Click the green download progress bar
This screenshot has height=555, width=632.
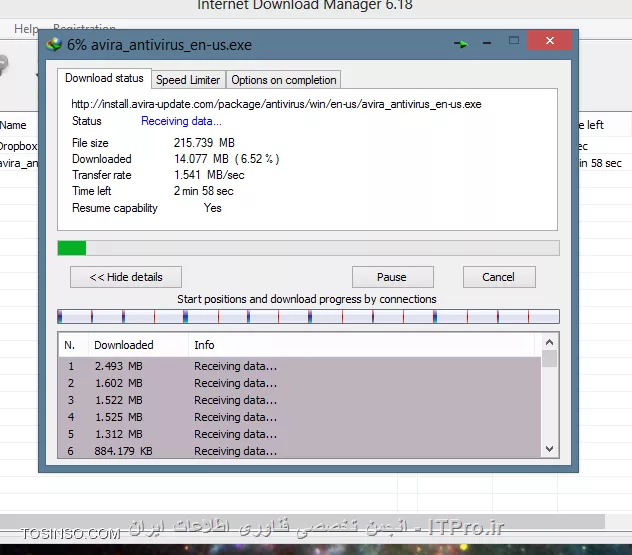[308, 248]
